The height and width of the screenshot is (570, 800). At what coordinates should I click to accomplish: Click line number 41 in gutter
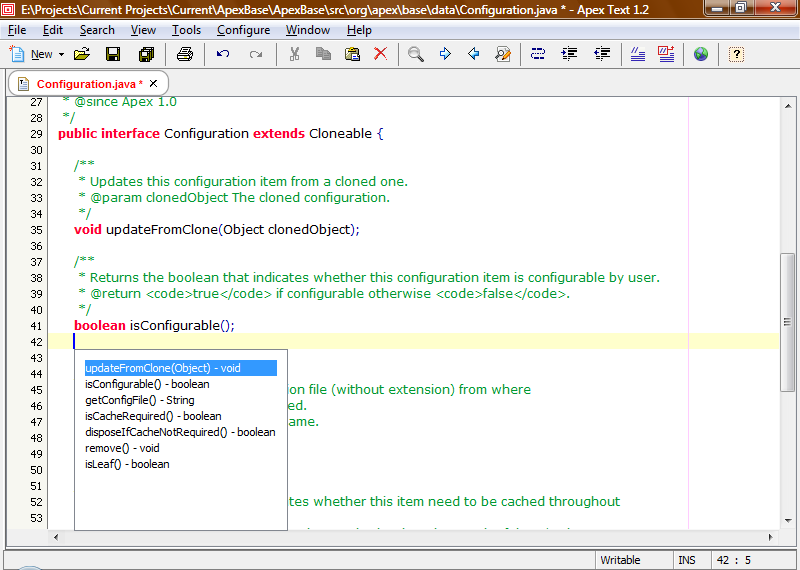click(x=36, y=326)
